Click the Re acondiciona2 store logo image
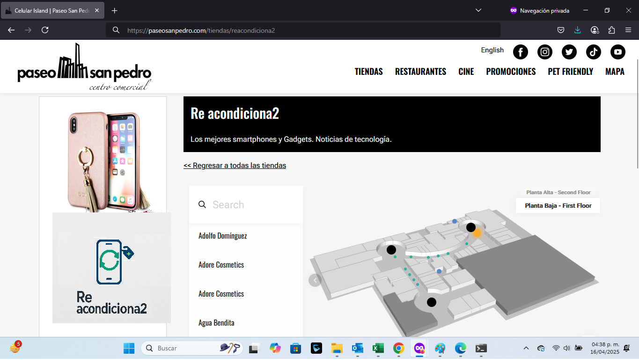This screenshot has width=639, height=364. (111, 268)
